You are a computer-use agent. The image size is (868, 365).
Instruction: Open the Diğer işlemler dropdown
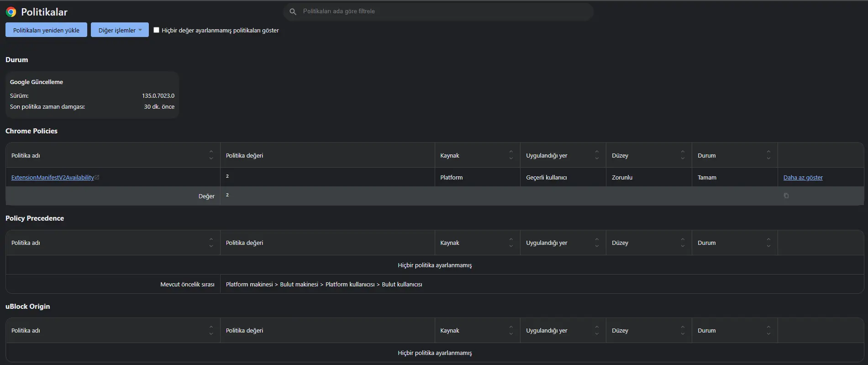(x=120, y=30)
